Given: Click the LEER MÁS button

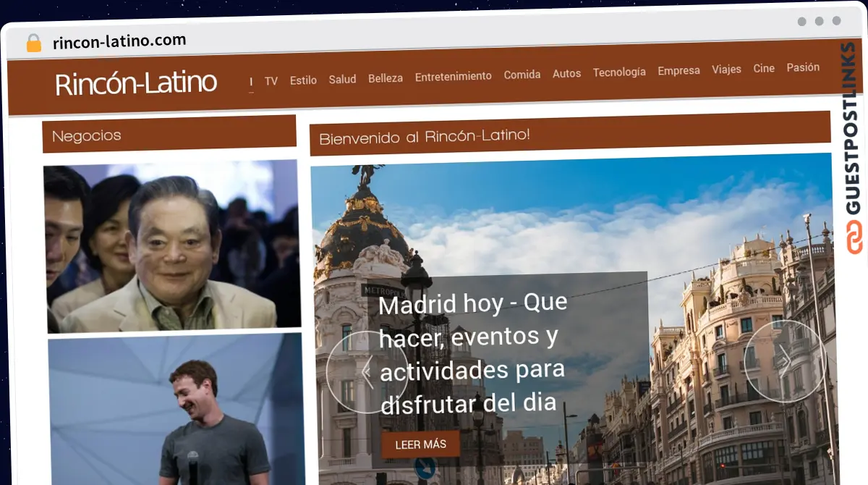Looking at the screenshot, I should coord(420,444).
